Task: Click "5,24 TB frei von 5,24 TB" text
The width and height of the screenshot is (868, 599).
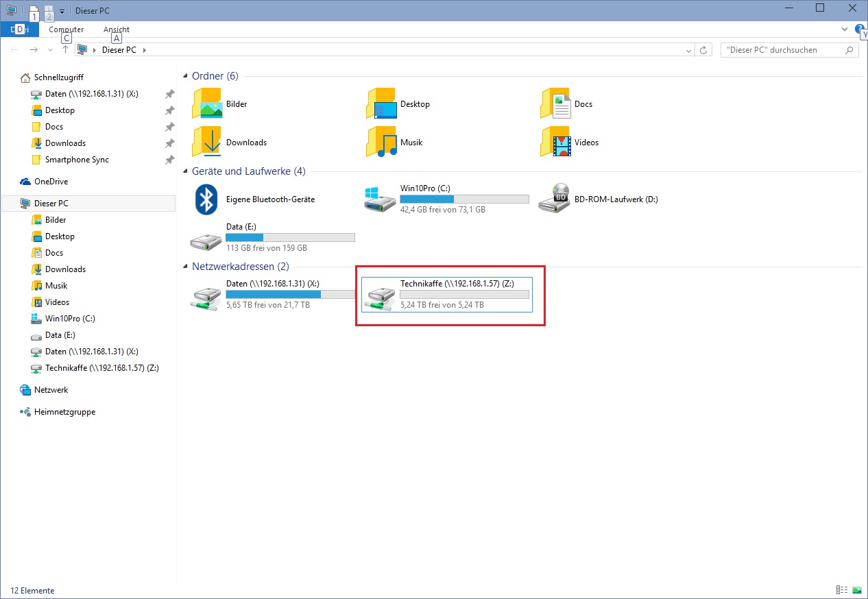Action: pos(442,305)
